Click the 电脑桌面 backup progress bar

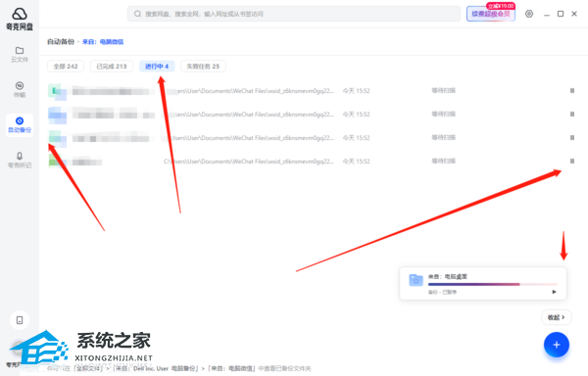[493, 284]
